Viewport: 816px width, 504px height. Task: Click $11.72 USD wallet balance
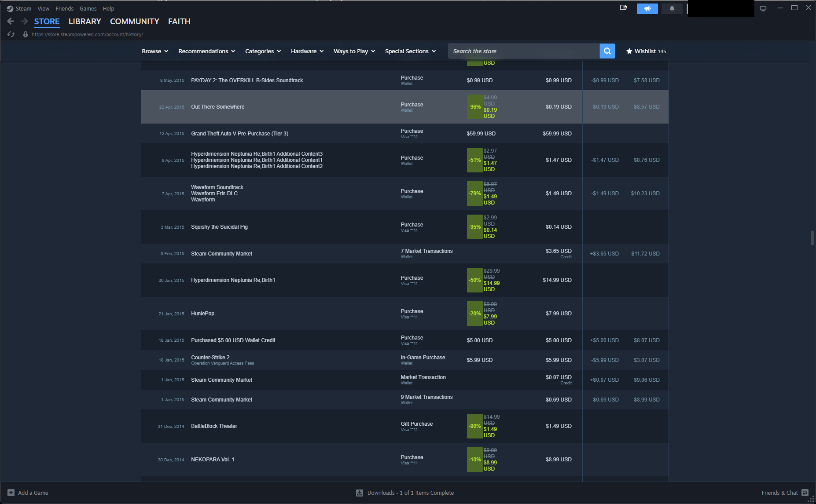(645, 254)
